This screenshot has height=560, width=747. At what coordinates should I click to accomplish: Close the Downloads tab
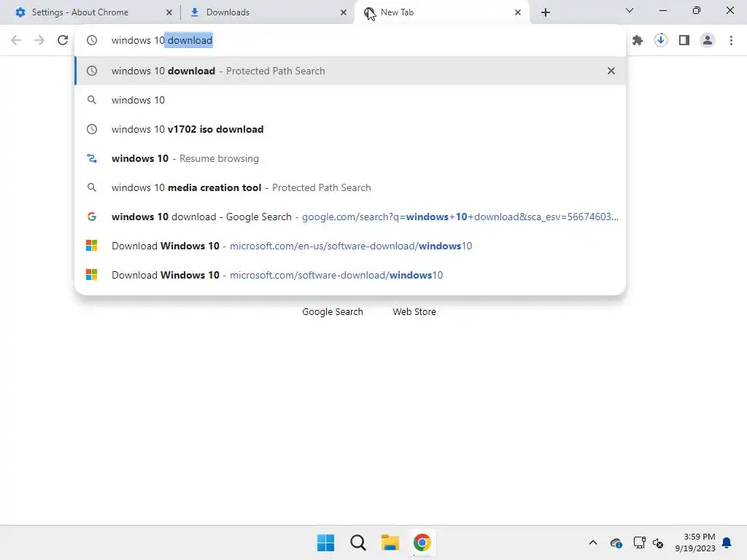pyautogui.click(x=344, y=12)
